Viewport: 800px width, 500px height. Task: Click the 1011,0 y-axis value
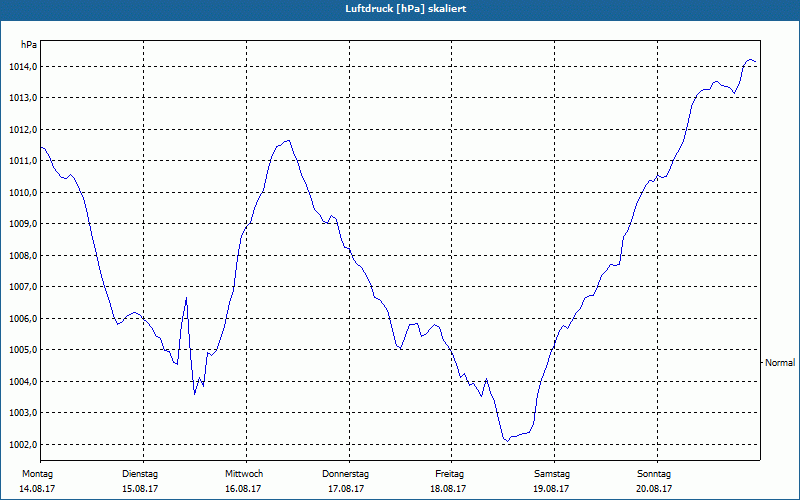click(x=23, y=161)
